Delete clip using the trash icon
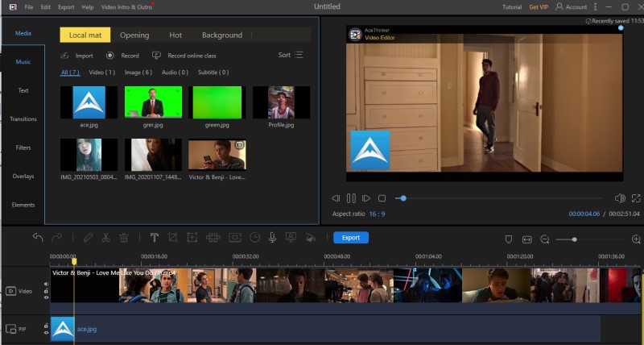Screen dimensions: 644x345 [x=124, y=238]
